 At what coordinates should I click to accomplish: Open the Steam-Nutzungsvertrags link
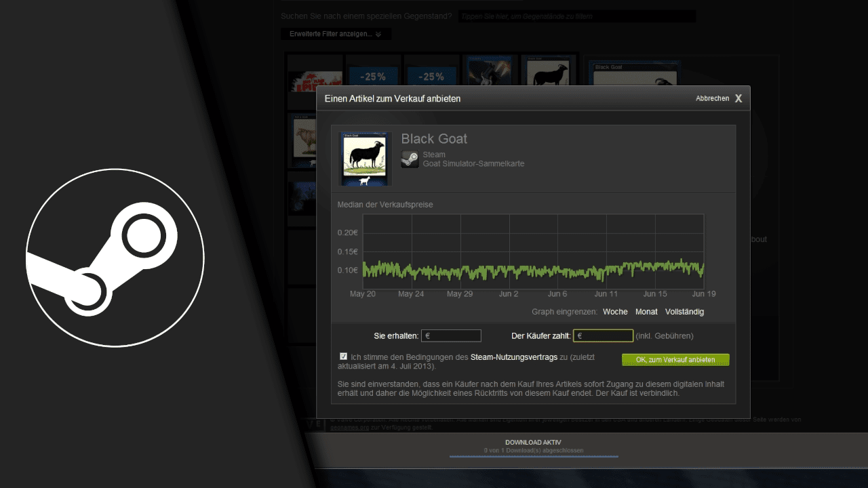pyautogui.click(x=514, y=357)
